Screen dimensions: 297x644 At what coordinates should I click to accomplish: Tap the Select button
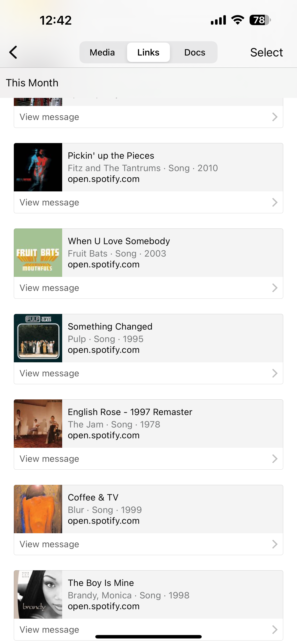(266, 52)
